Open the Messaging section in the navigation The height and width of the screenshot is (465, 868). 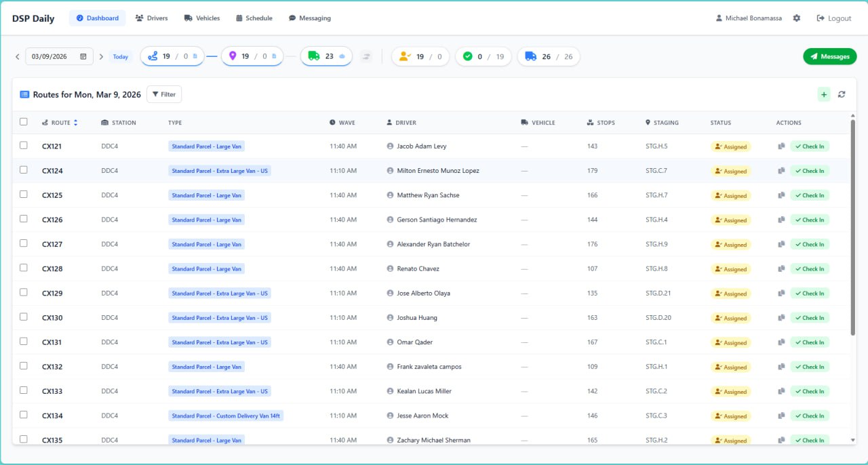[x=309, y=18]
